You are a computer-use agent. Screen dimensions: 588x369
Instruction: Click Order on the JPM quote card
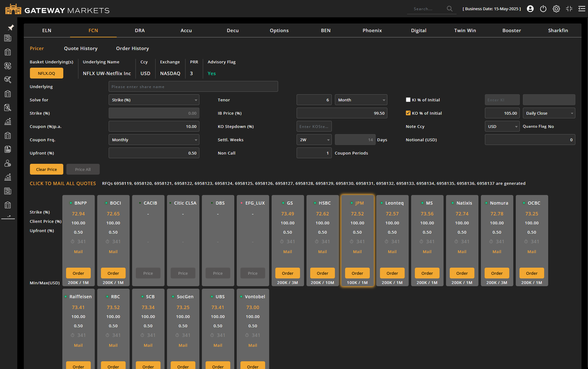point(357,273)
